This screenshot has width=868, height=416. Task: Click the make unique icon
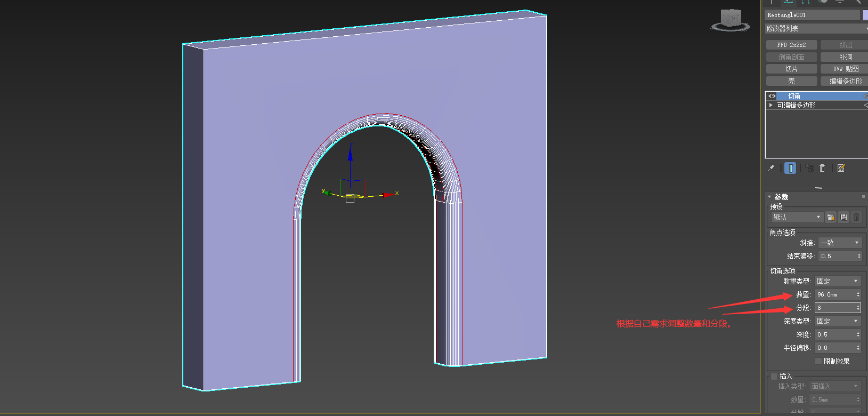809,168
